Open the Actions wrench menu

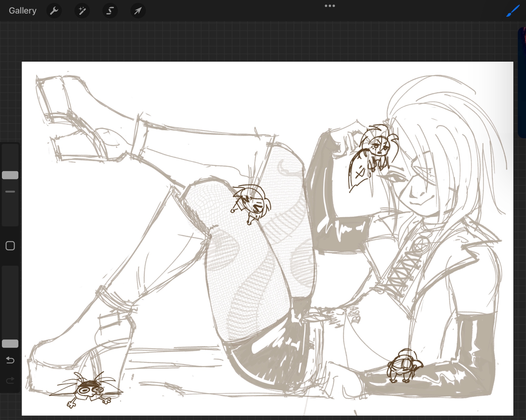coord(54,11)
